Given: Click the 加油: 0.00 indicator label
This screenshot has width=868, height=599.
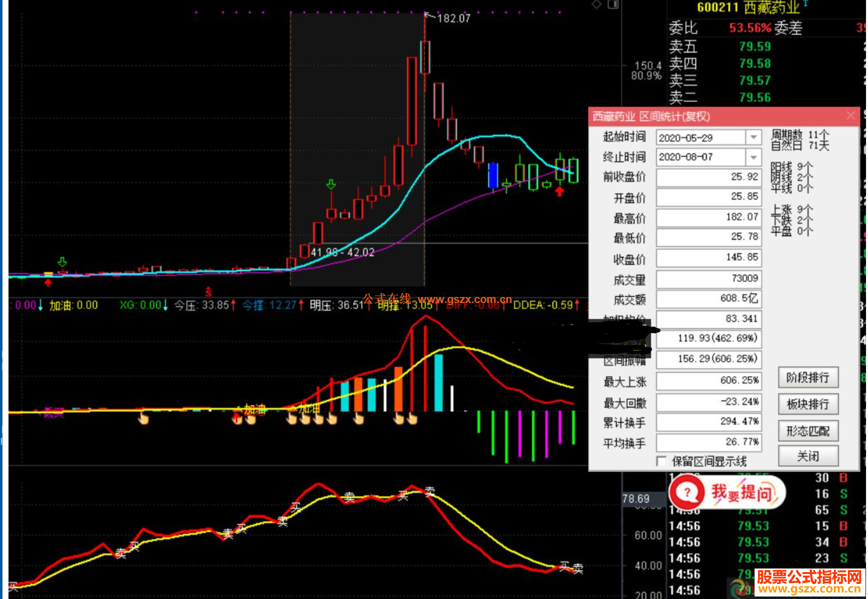Looking at the screenshot, I should tap(73, 305).
